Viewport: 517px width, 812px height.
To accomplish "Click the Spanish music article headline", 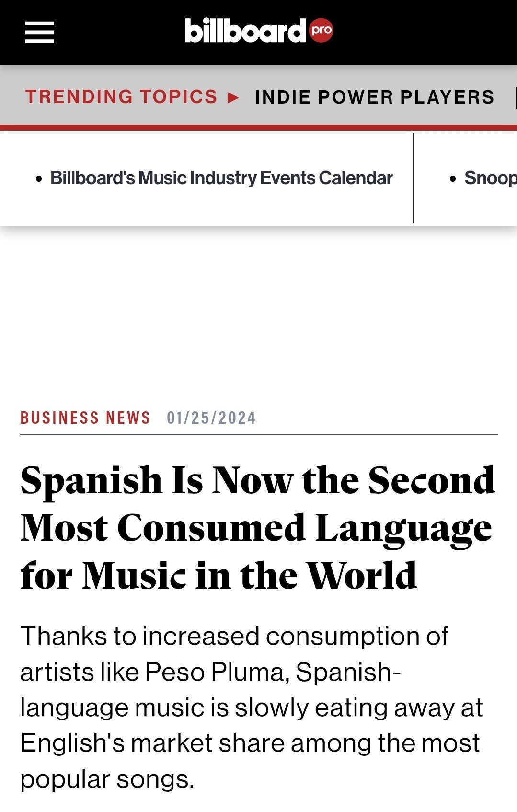I will pyautogui.click(x=258, y=527).
